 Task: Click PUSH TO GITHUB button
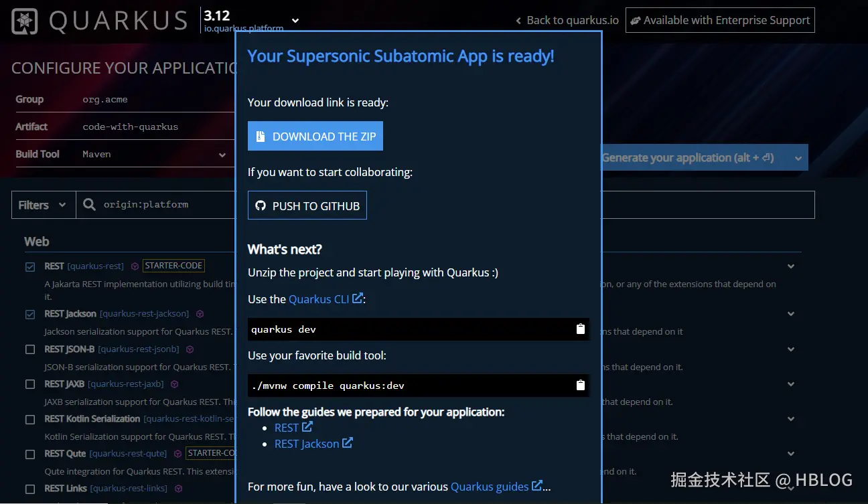tap(307, 205)
